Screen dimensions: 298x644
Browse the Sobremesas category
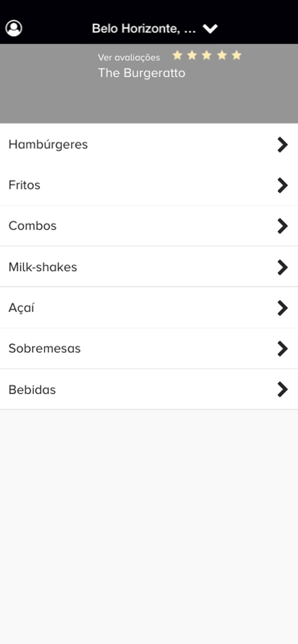(45, 349)
